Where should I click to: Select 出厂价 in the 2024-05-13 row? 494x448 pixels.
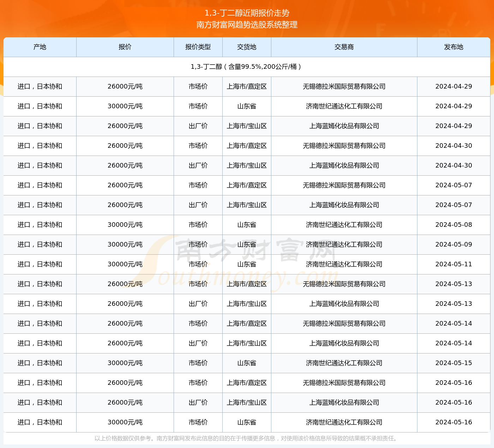(x=198, y=304)
